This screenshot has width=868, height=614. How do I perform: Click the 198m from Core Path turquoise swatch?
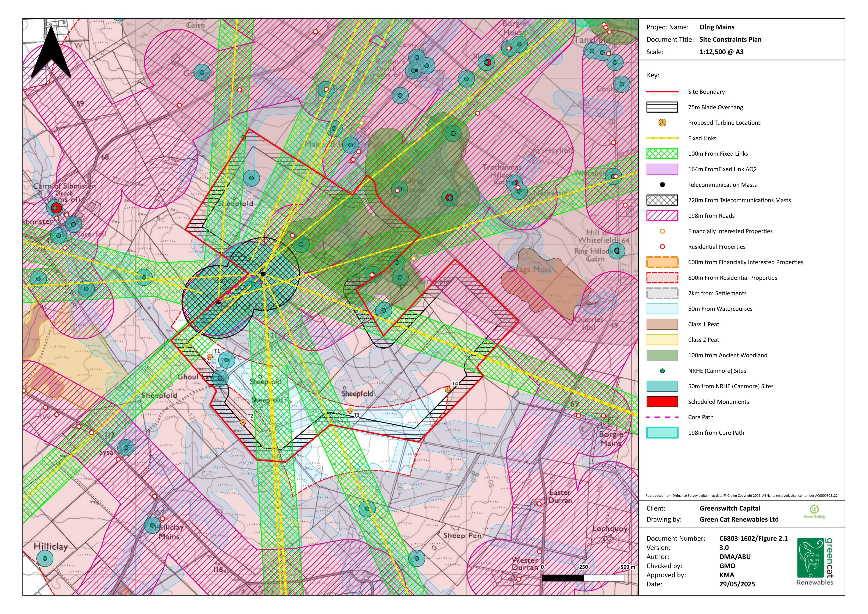click(662, 433)
